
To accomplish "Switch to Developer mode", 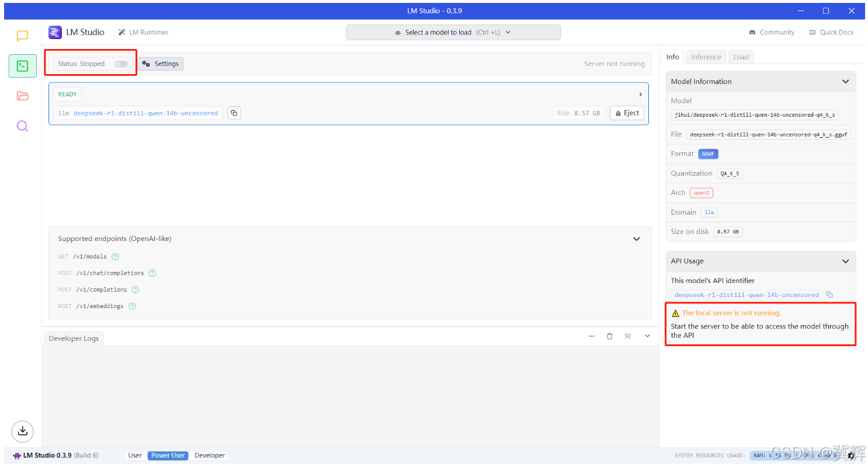I will pyautogui.click(x=210, y=455).
